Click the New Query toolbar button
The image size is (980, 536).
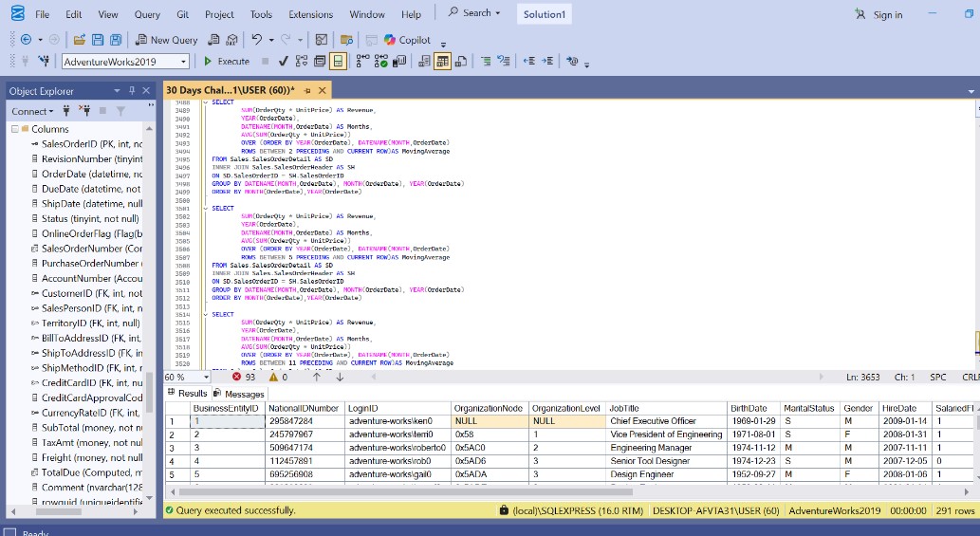point(167,40)
